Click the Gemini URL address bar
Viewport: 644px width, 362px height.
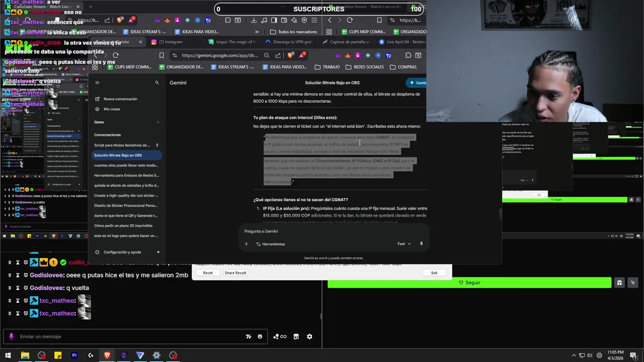point(219,55)
